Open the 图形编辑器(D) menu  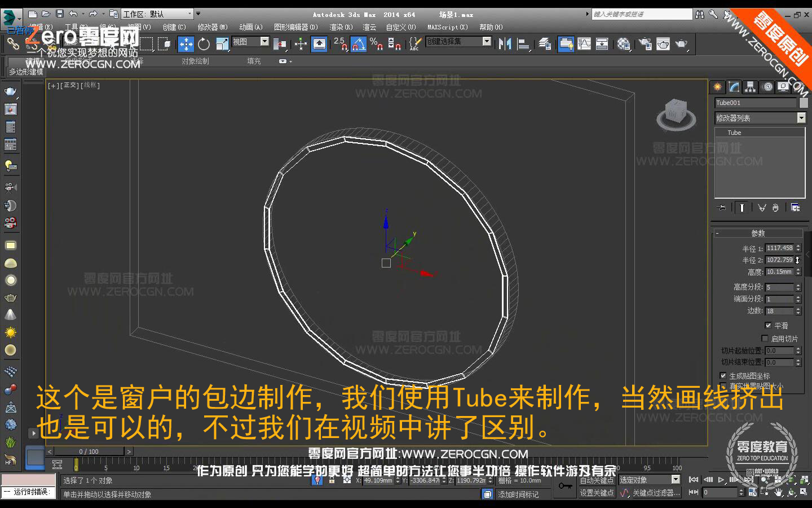[x=296, y=27]
